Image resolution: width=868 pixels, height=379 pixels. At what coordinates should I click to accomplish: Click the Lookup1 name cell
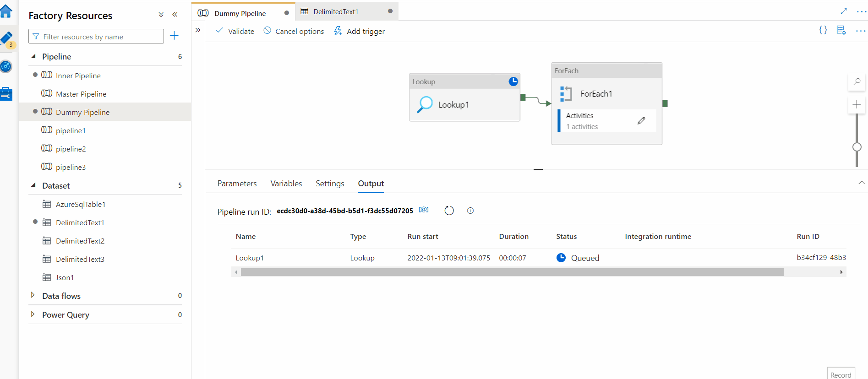click(x=250, y=258)
